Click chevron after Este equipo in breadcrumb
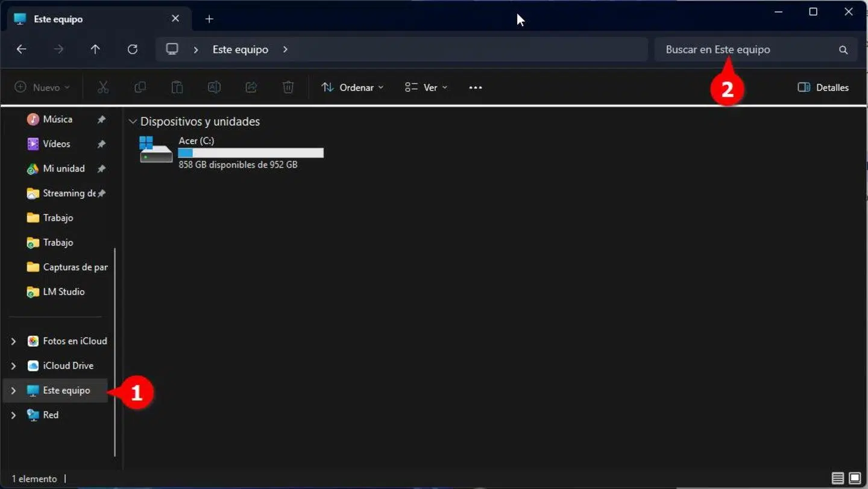The image size is (868, 489). [285, 49]
